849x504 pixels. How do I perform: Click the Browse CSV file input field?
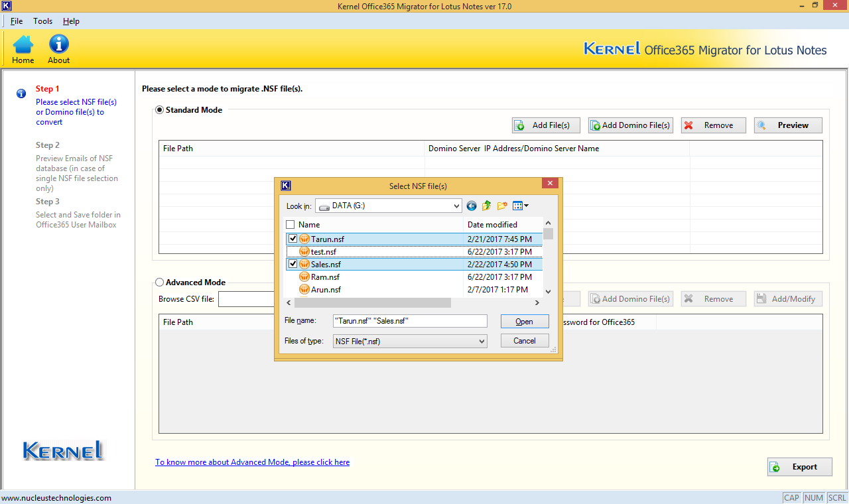point(247,299)
